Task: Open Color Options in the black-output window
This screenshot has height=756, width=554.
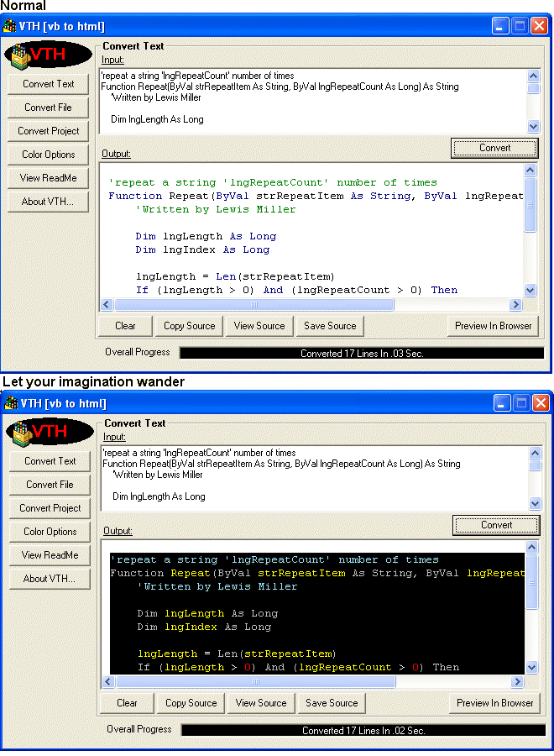Action: (x=50, y=532)
